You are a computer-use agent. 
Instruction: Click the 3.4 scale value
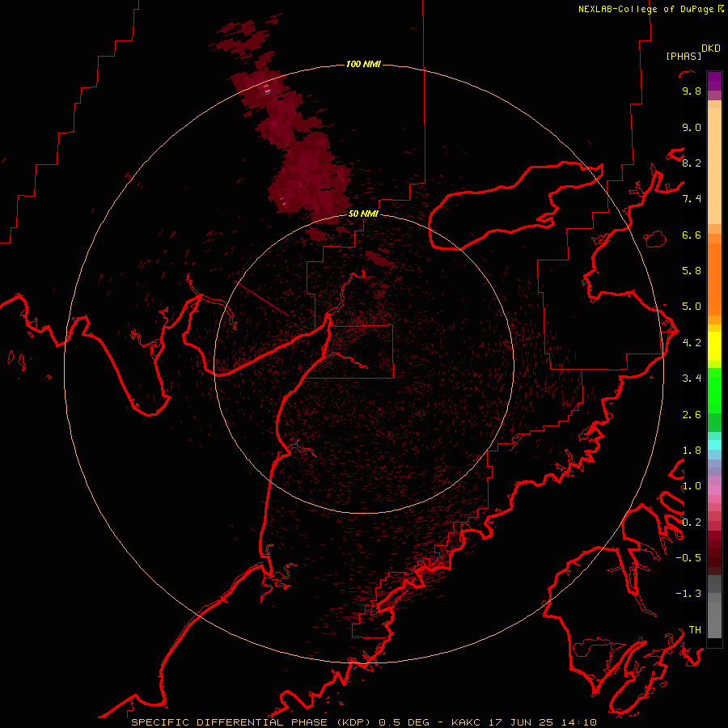coord(692,379)
